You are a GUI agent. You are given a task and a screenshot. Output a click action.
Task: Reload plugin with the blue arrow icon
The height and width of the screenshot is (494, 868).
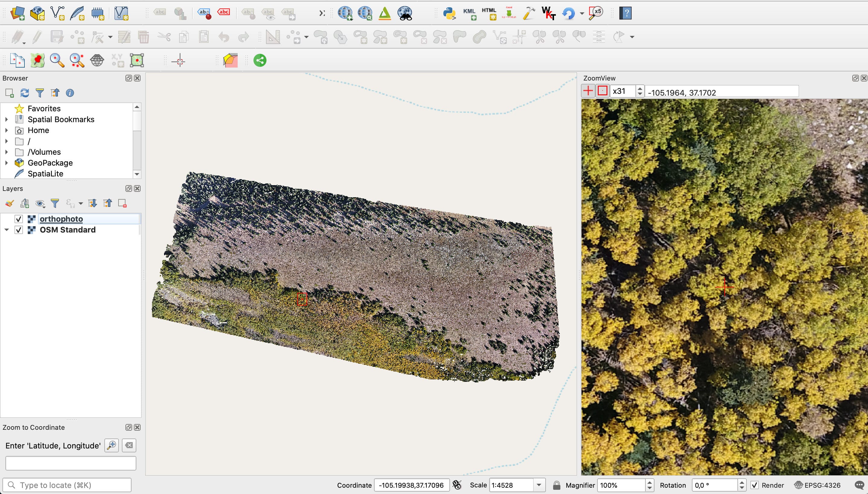tap(569, 13)
